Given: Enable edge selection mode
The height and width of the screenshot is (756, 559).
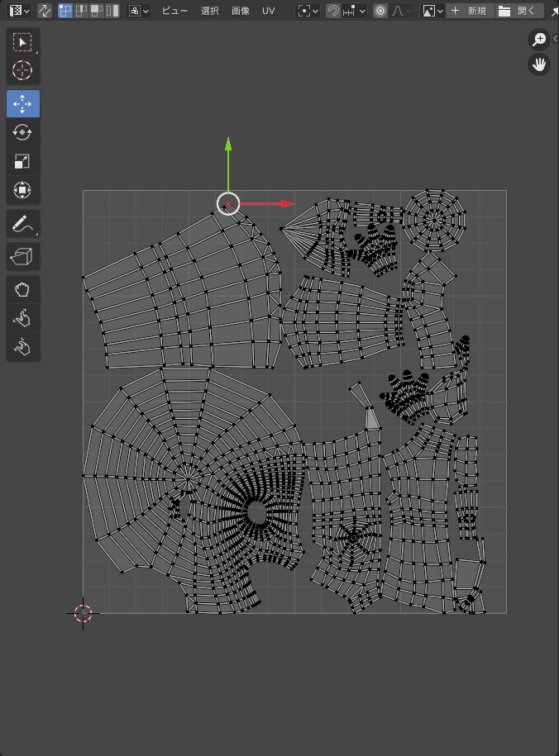Looking at the screenshot, I should 80,11.
